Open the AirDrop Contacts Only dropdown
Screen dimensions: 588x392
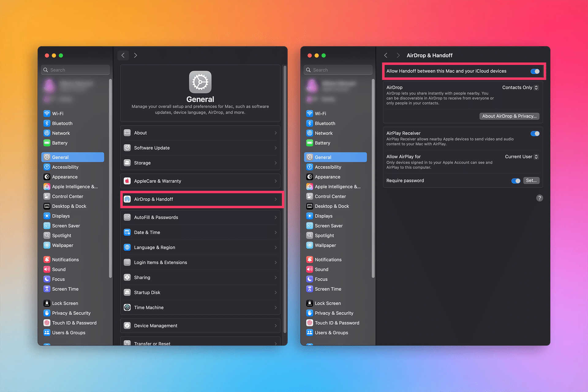(x=520, y=88)
